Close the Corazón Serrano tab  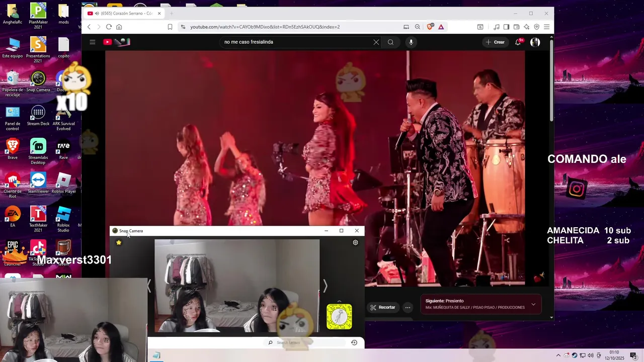click(x=159, y=14)
